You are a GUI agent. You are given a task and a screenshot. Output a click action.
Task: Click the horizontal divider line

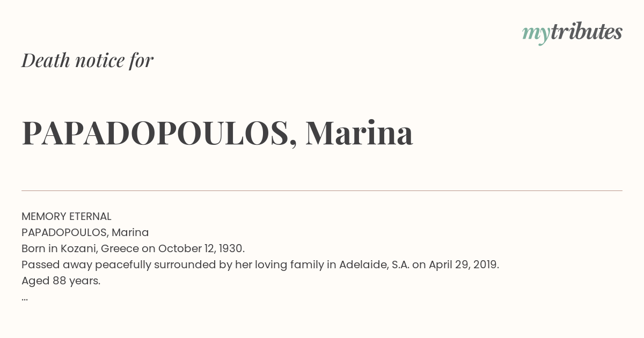click(322, 190)
